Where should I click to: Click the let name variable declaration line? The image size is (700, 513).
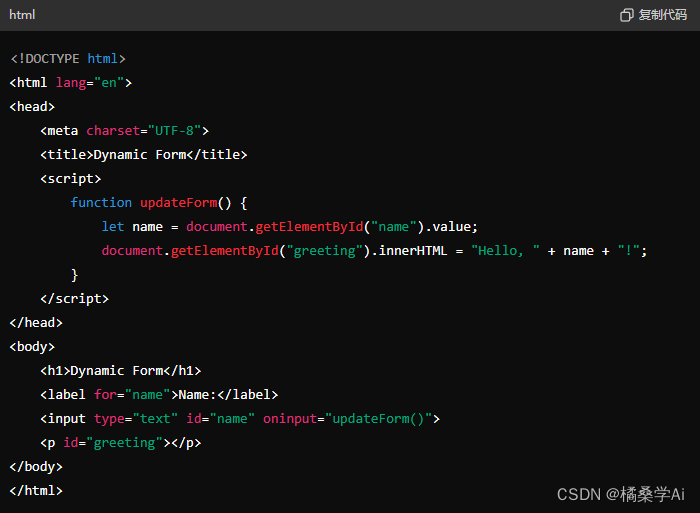(x=289, y=227)
